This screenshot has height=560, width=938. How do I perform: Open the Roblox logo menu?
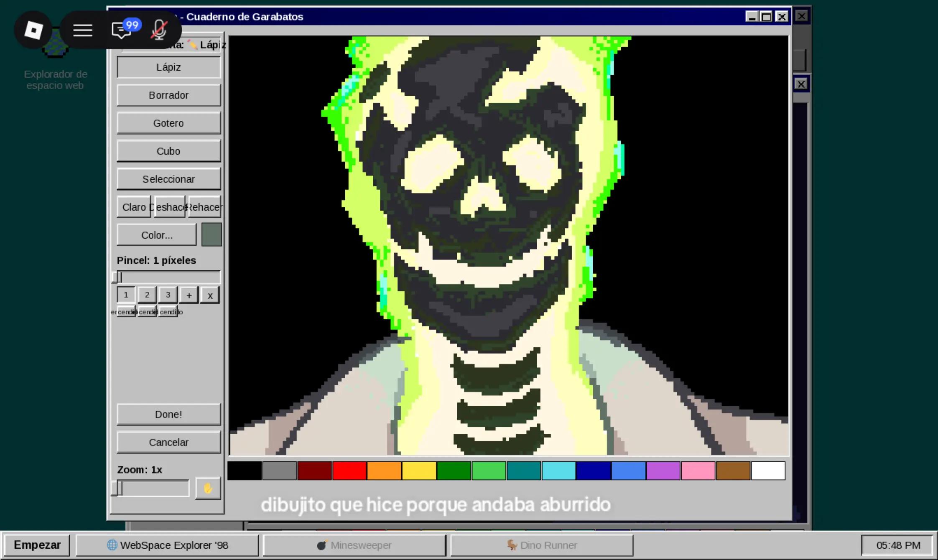tap(33, 30)
